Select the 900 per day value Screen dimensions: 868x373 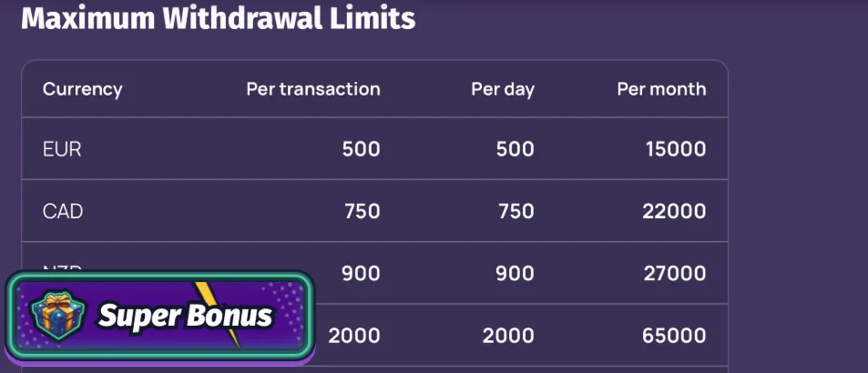516,273
